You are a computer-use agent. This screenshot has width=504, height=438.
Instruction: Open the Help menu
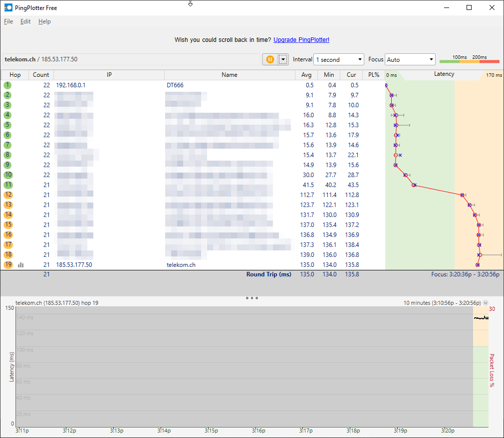(x=44, y=21)
